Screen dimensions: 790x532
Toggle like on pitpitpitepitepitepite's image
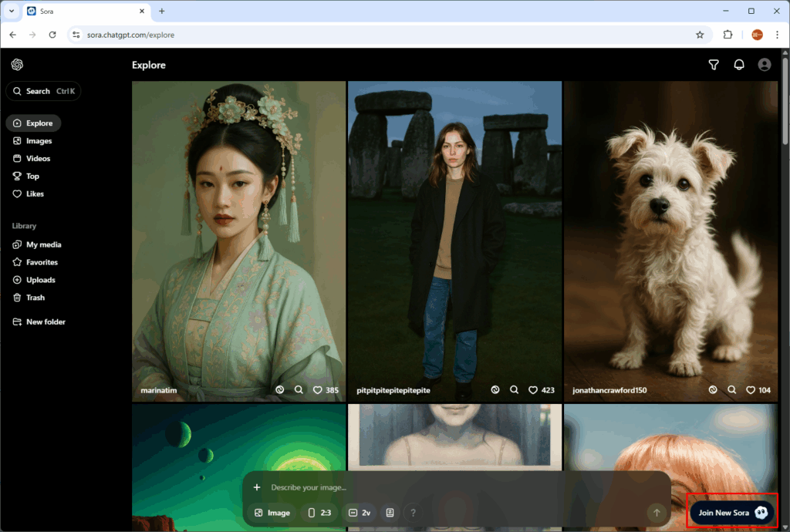coord(534,390)
